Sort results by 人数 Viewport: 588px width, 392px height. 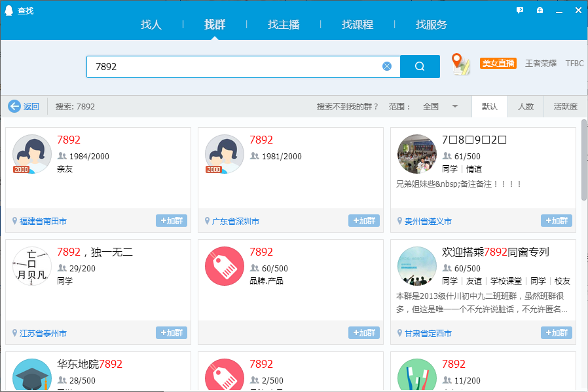[x=526, y=106]
